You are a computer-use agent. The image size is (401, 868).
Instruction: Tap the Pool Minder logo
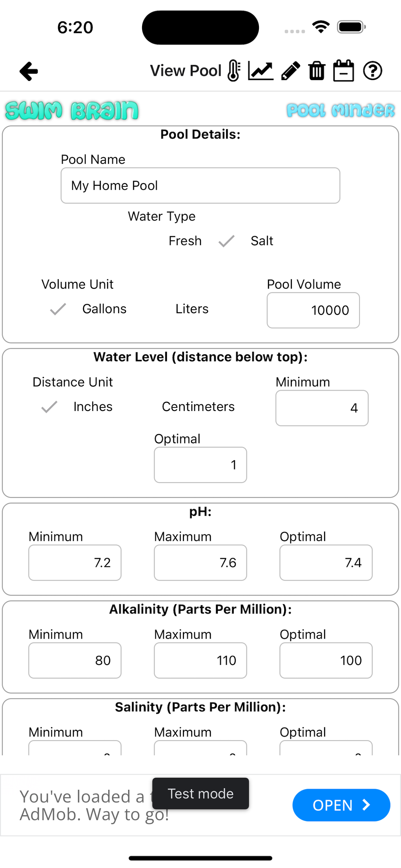click(340, 110)
